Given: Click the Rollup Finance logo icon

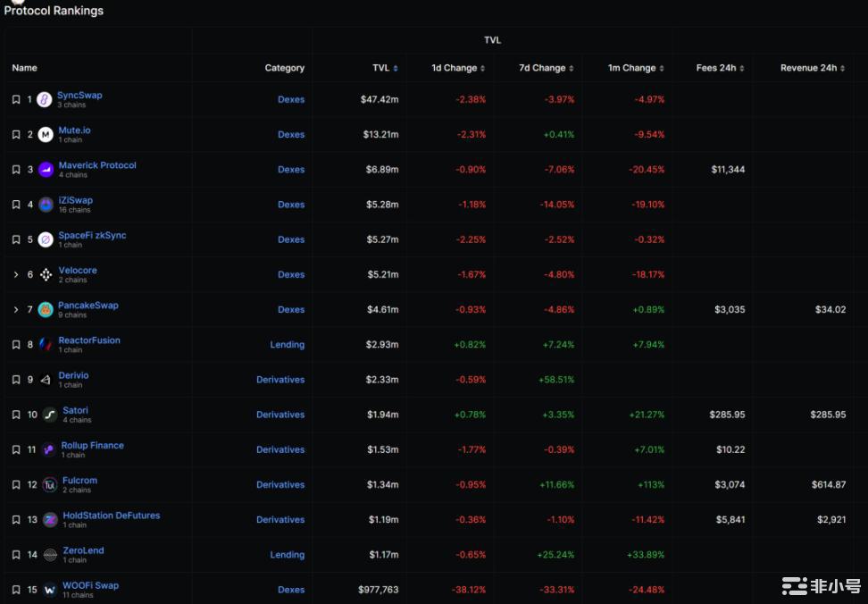Looking at the screenshot, I should pyautogui.click(x=49, y=449).
